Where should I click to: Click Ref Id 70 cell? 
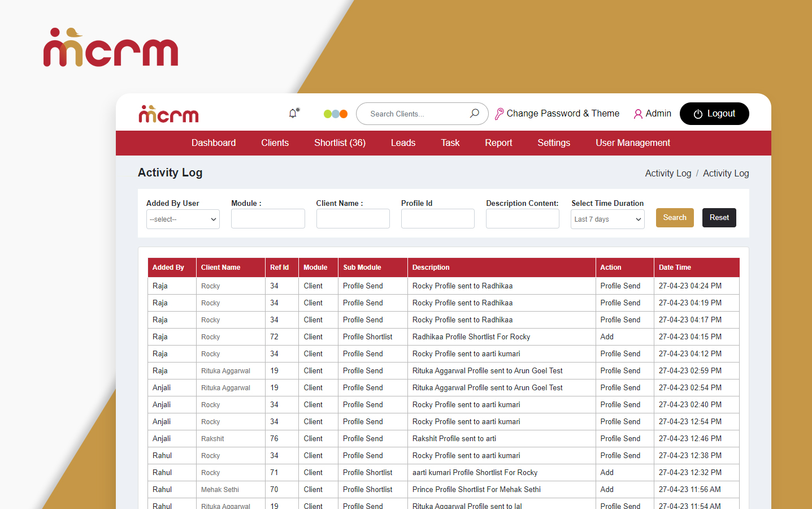[274, 489]
